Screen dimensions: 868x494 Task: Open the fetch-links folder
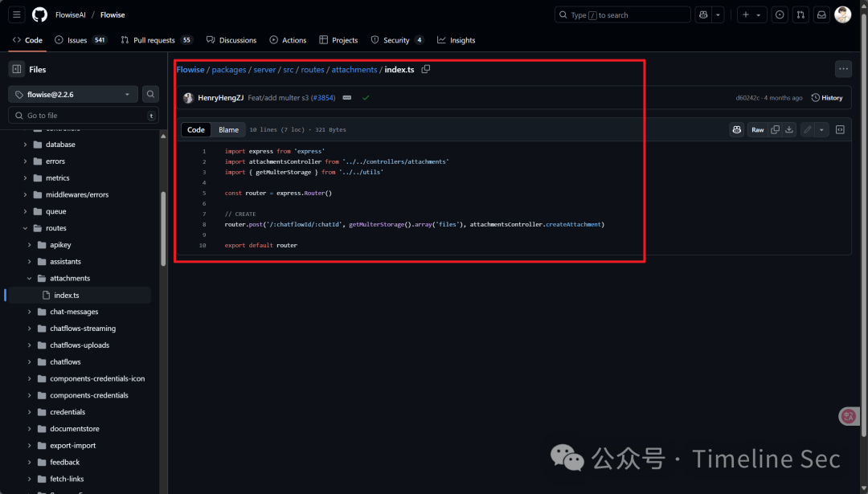(67, 479)
